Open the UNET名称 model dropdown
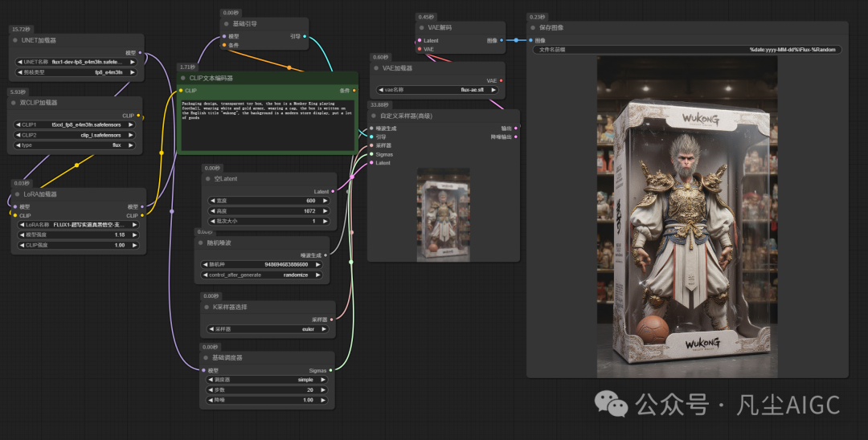 76,62
